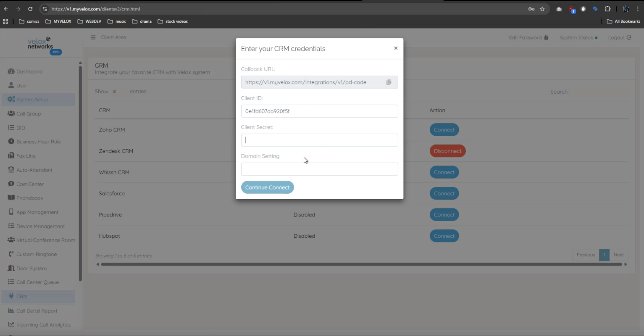Go to Call Detail Report in sidebar
This screenshot has height=336, width=644.
[37, 311]
